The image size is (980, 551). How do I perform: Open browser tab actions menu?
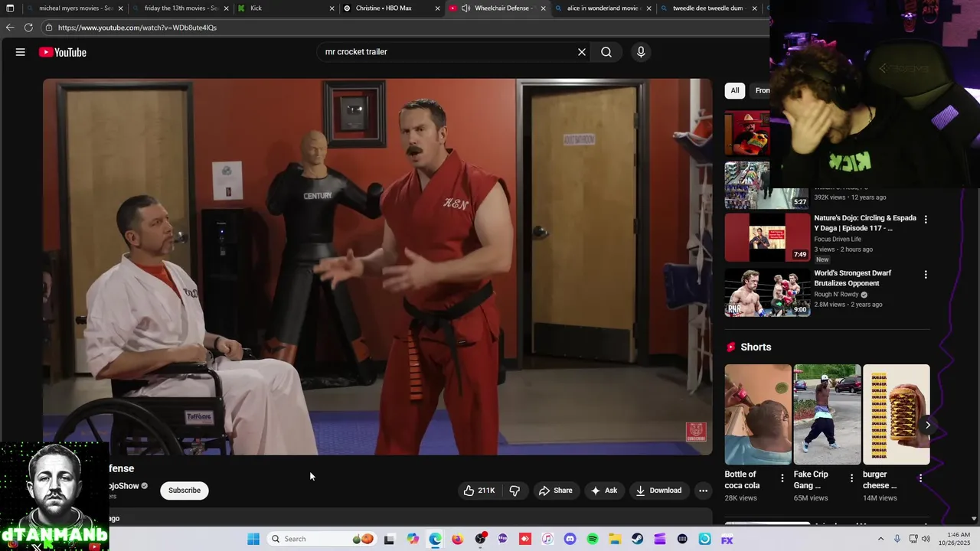coord(10,8)
